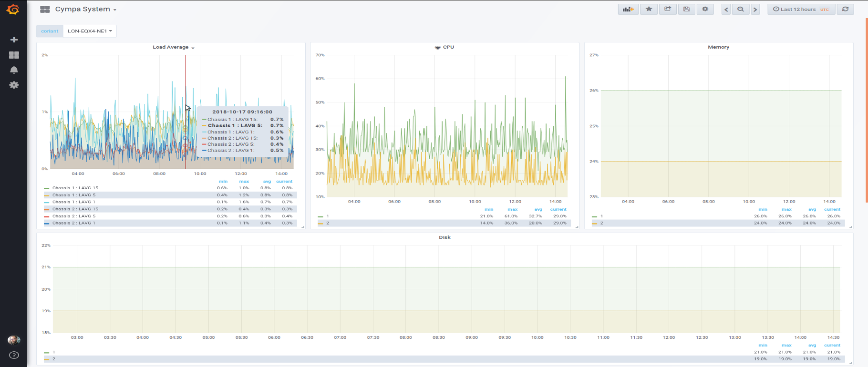Open color picker for Disk series 2
Viewport: 868px width, 367px height.
pyautogui.click(x=46, y=359)
